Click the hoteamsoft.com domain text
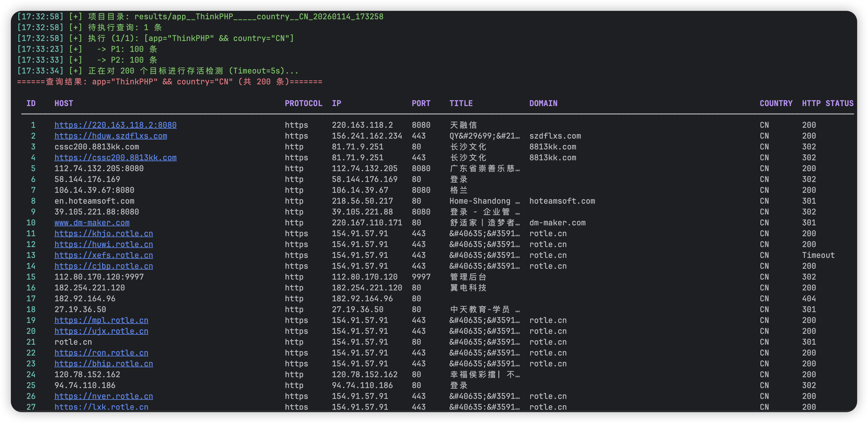This screenshot has width=868, height=423. coord(562,201)
